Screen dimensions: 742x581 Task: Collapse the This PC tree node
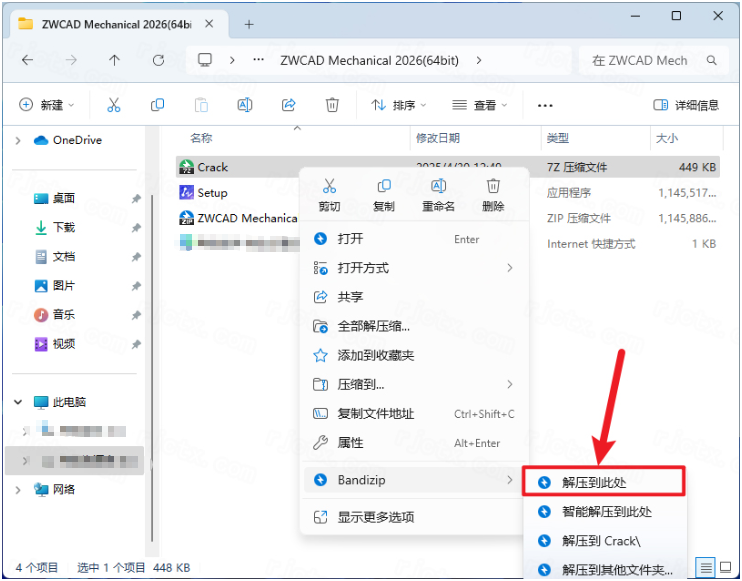tap(18, 402)
